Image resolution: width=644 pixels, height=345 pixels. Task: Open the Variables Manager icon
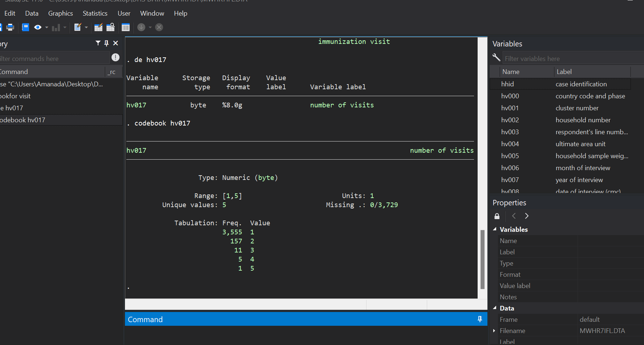pos(126,27)
